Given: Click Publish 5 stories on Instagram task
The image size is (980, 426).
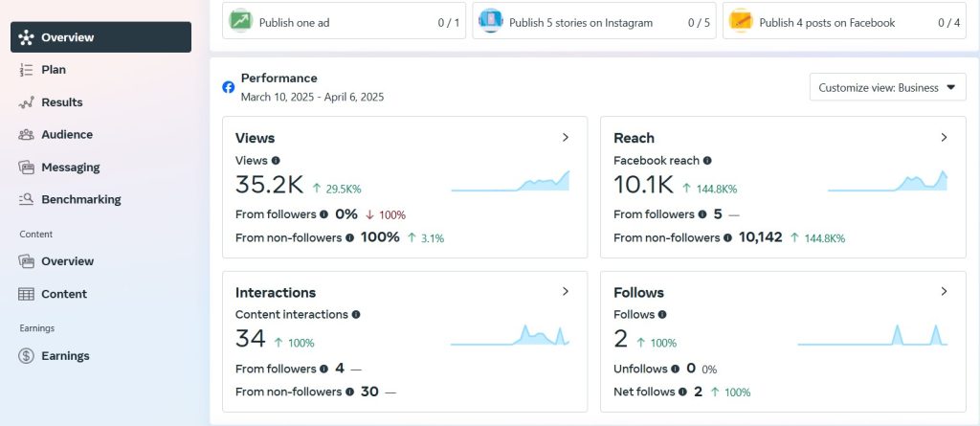Looking at the screenshot, I should (593, 23).
